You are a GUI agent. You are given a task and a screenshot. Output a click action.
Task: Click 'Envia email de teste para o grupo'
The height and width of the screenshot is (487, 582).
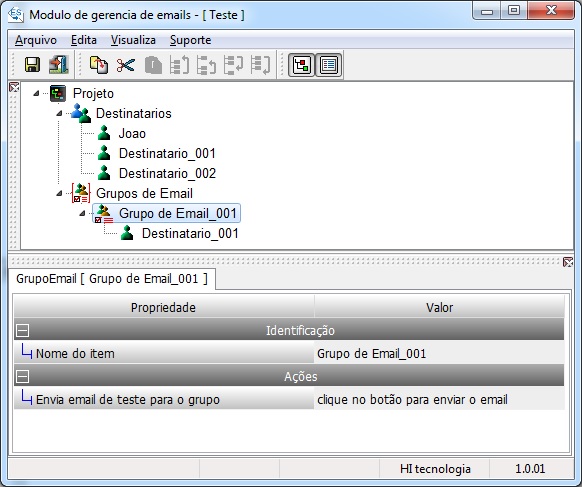[128, 400]
